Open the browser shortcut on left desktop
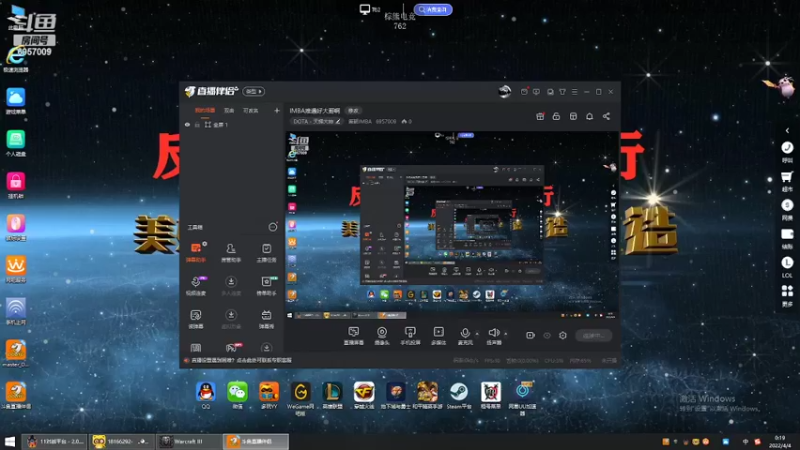800x450 pixels. point(16,58)
